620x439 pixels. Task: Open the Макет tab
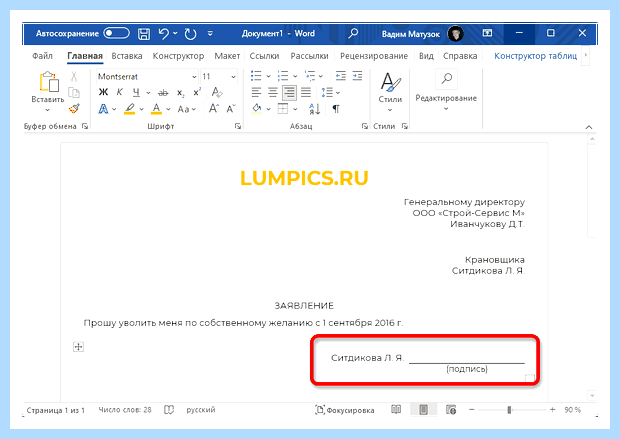click(x=227, y=56)
